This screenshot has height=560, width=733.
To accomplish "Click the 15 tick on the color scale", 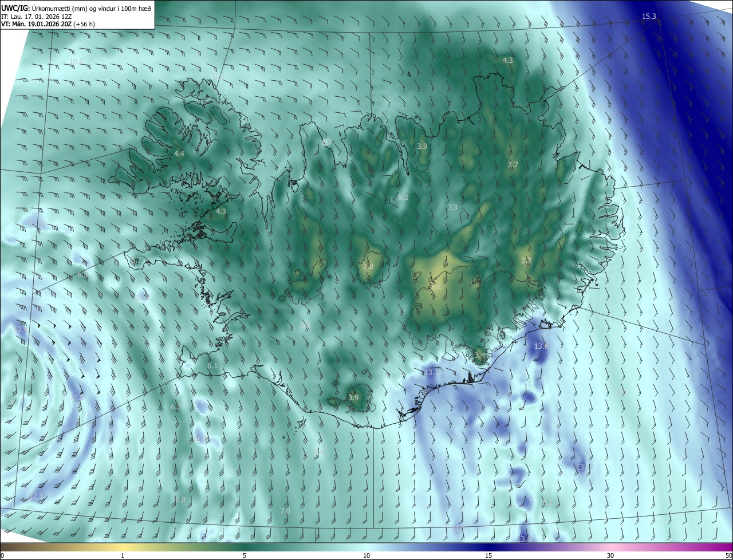I will pyautogui.click(x=488, y=555).
